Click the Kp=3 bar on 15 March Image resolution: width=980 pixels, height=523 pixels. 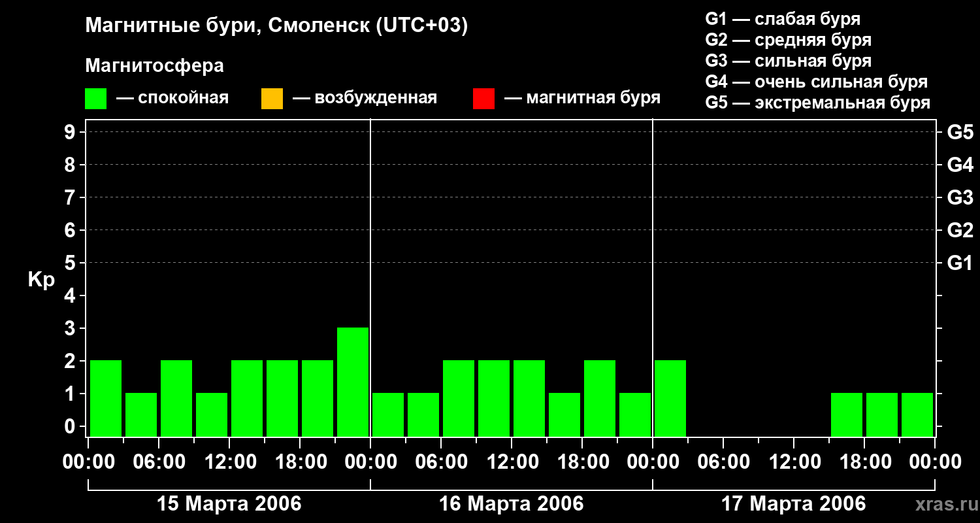[x=353, y=382]
